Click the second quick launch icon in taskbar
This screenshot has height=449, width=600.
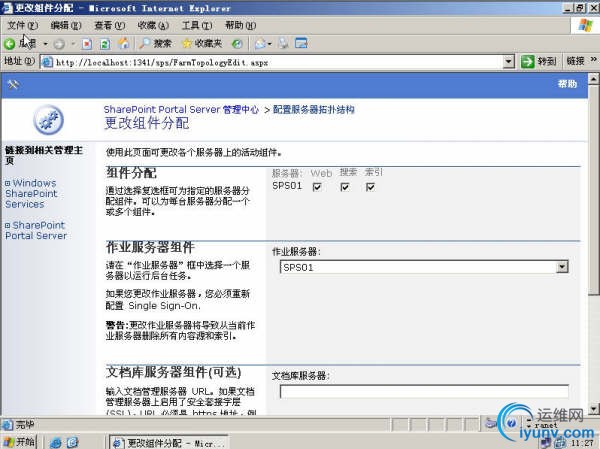click(x=72, y=443)
